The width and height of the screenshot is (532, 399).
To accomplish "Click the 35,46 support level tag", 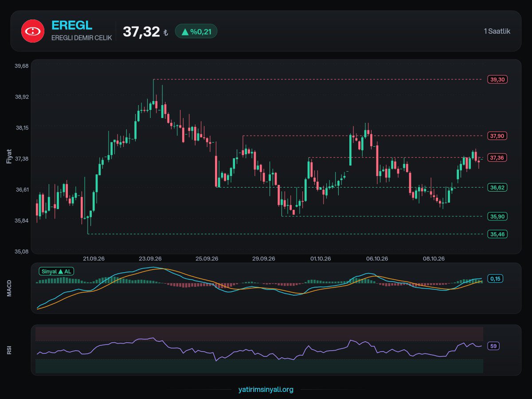I will [x=497, y=234].
